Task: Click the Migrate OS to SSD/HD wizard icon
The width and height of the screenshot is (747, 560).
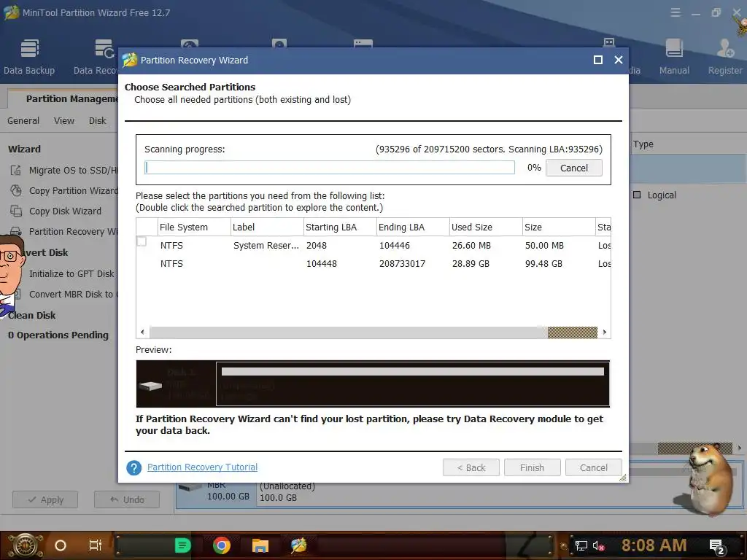Action: coord(16,171)
